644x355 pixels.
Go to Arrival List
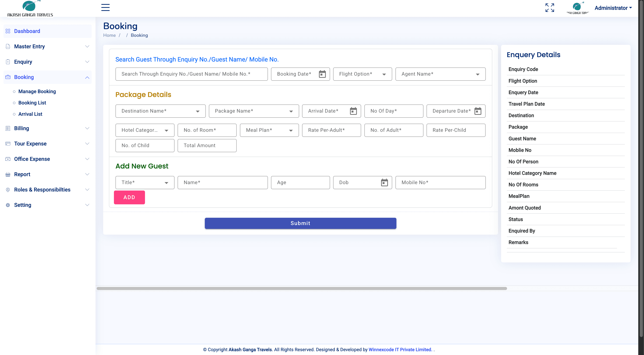pos(30,114)
